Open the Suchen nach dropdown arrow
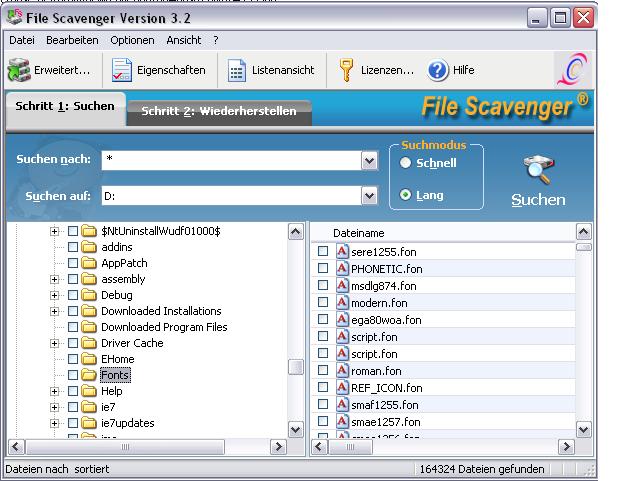The width and height of the screenshot is (642, 481). 369,161
